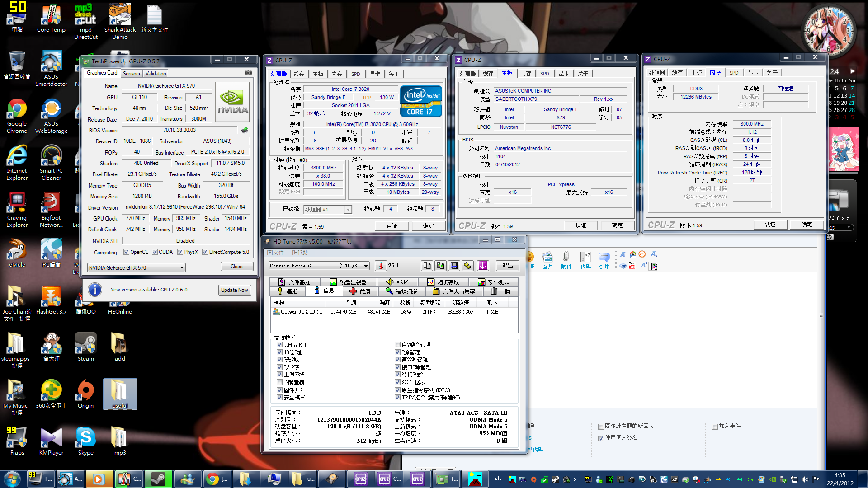Toggle the DirectCompute 5.0 checkbox

[205, 252]
